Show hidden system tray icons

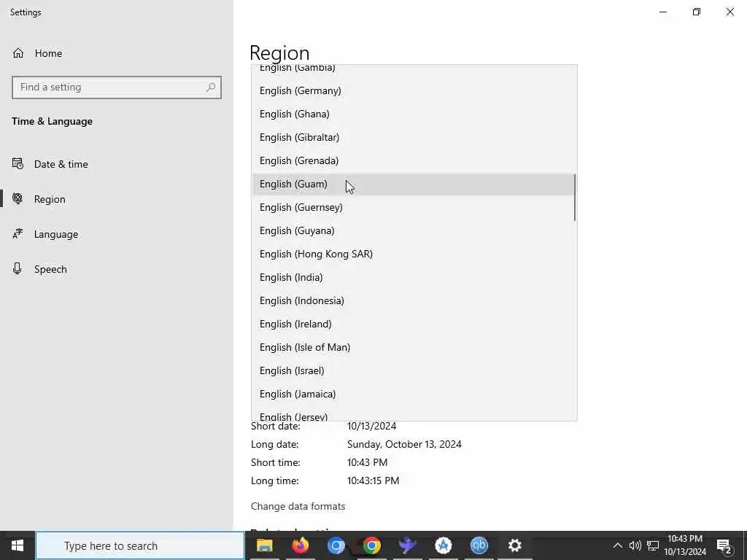[617, 545]
